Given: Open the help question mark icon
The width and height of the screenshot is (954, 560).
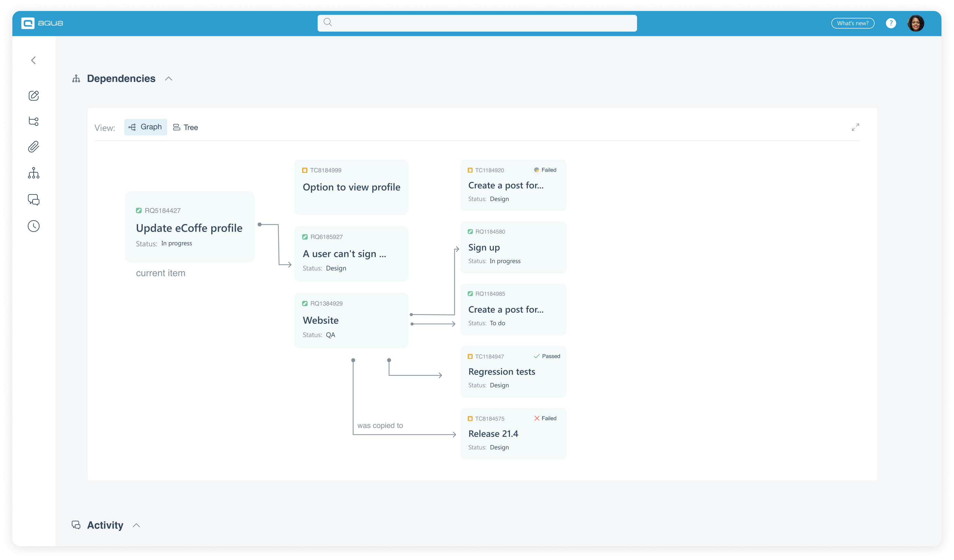Looking at the screenshot, I should point(891,23).
